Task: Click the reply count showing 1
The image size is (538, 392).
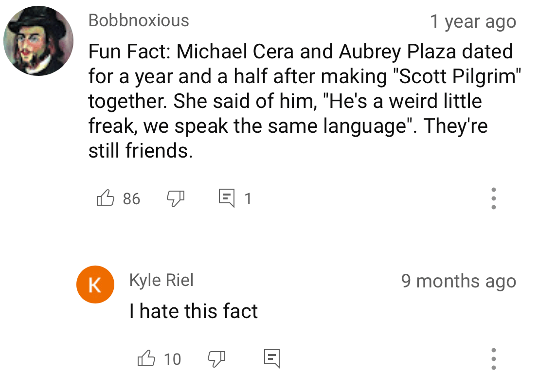Action: [248, 198]
